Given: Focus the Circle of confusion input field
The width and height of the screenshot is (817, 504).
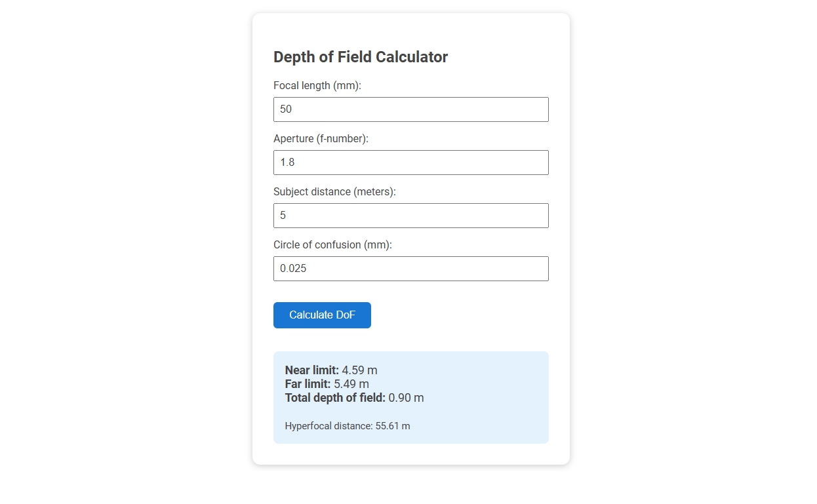Looking at the screenshot, I should (410, 268).
